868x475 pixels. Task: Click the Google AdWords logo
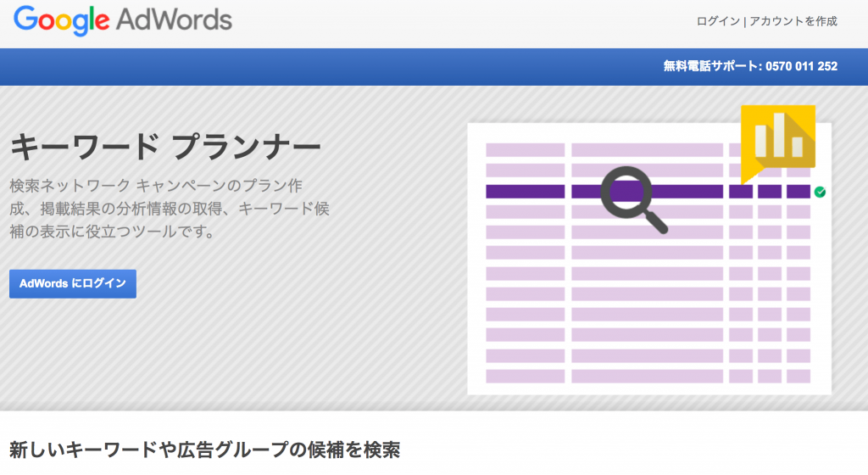[x=123, y=20]
